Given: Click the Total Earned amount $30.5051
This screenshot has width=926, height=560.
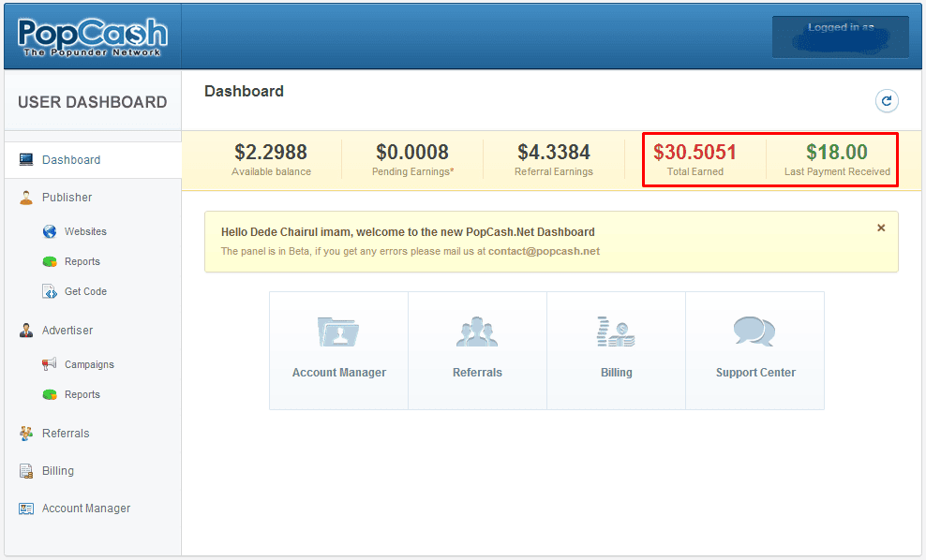Looking at the screenshot, I should point(703,153).
